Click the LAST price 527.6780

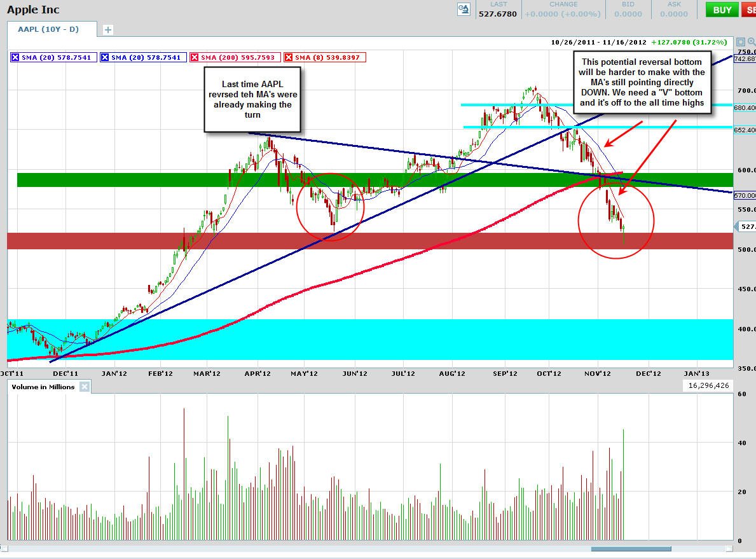[x=498, y=14]
